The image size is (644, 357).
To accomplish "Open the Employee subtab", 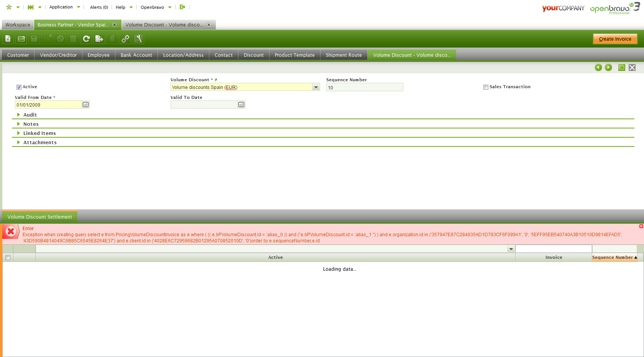I will point(99,55).
